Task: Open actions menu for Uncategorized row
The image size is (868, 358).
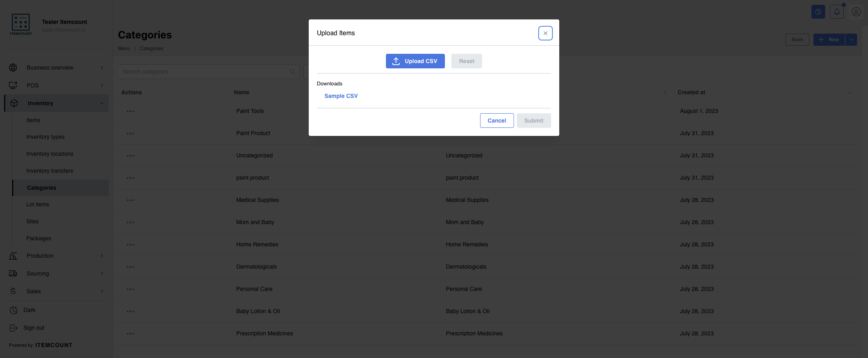Action: [131, 156]
